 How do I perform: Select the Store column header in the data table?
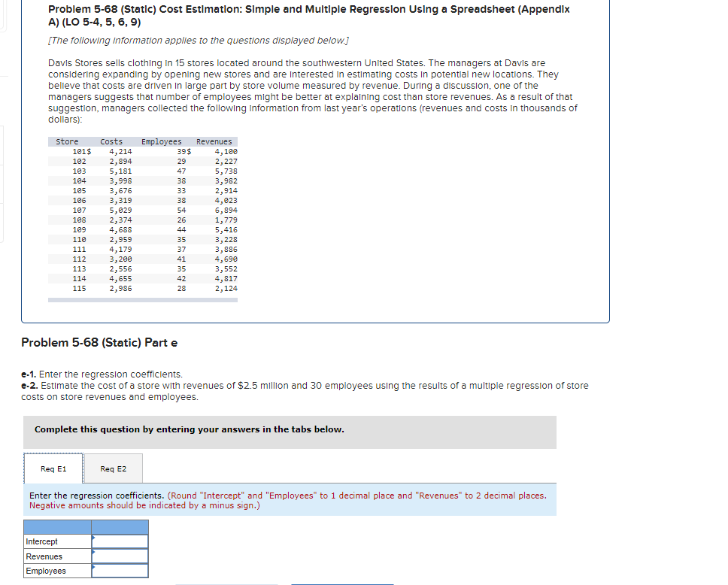67,141
